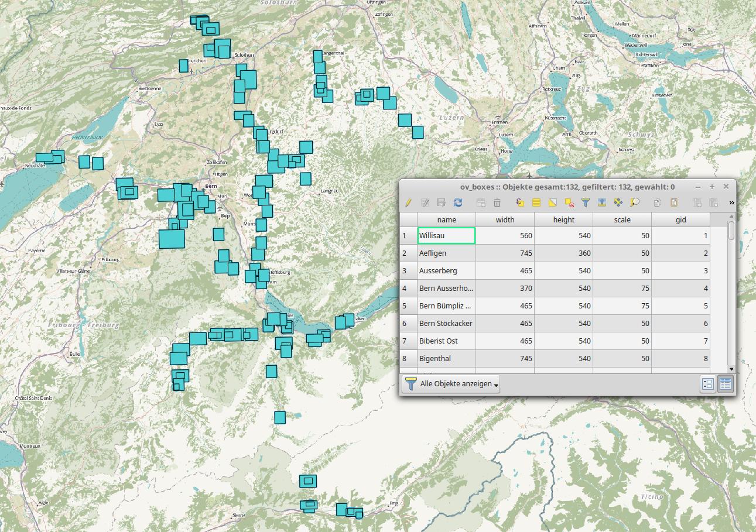The width and height of the screenshot is (756, 532).
Task: Sort by the height column header
Action: tap(563, 220)
